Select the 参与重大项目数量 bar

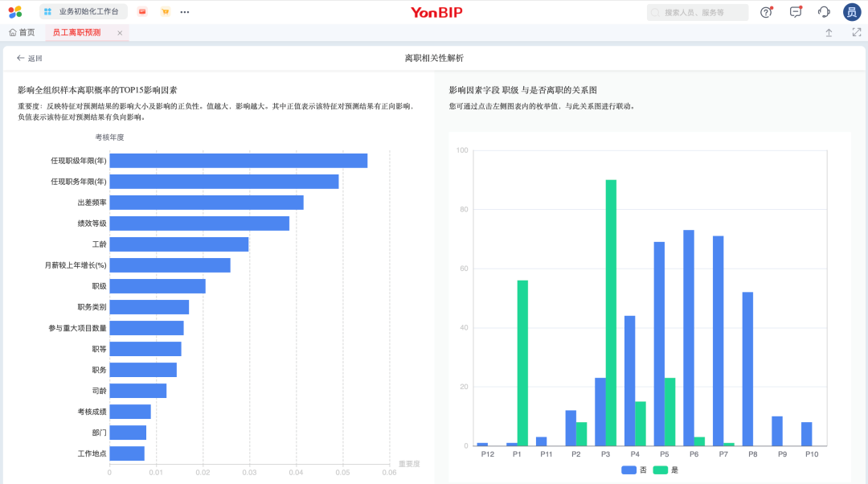pyautogui.click(x=147, y=328)
